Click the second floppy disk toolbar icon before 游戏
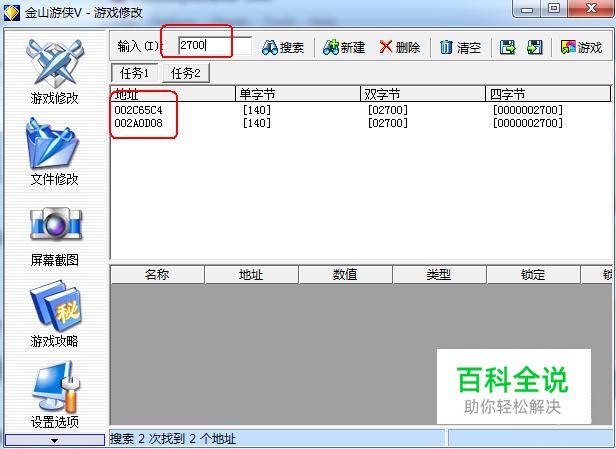The width and height of the screenshot is (616, 449). tap(535, 47)
